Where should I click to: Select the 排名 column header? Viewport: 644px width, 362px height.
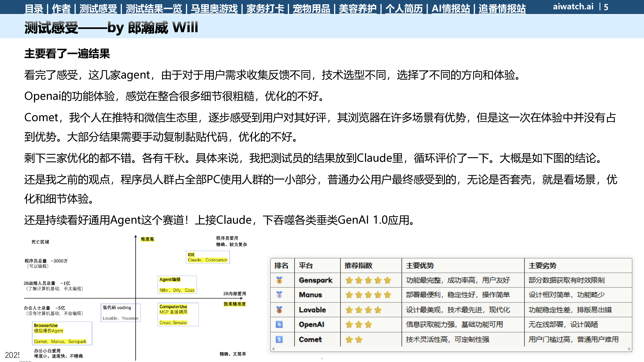click(x=281, y=265)
